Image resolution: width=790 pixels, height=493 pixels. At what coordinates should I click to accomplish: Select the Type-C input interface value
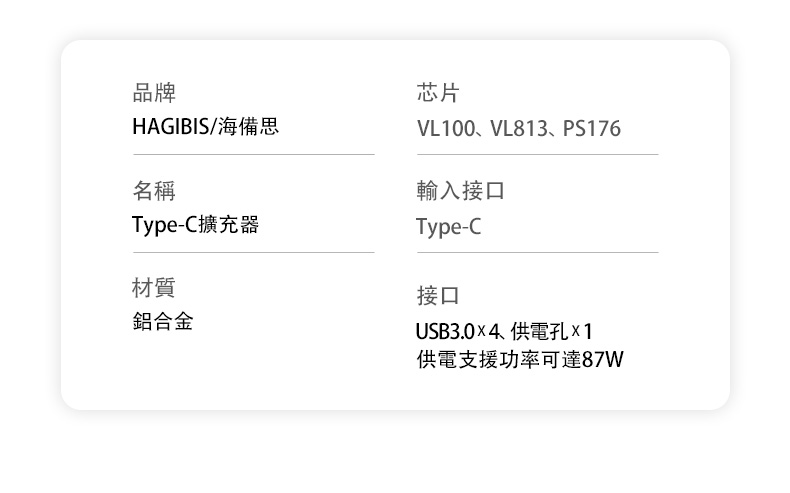(448, 227)
